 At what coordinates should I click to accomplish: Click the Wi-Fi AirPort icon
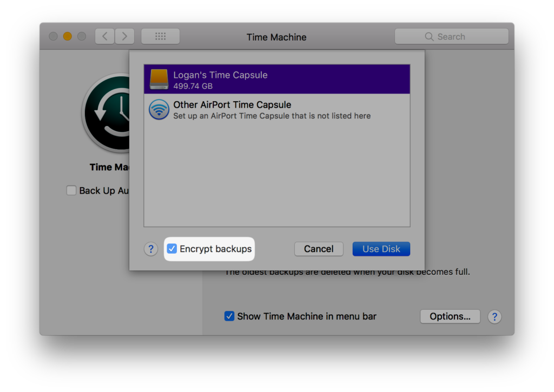pyautogui.click(x=159, y=109)
